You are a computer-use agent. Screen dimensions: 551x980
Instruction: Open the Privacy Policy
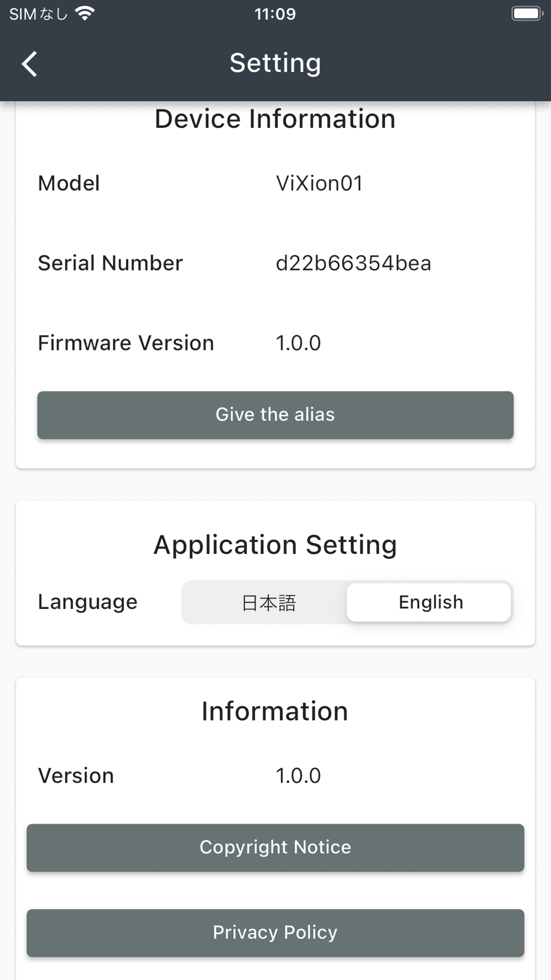point(275,933)
